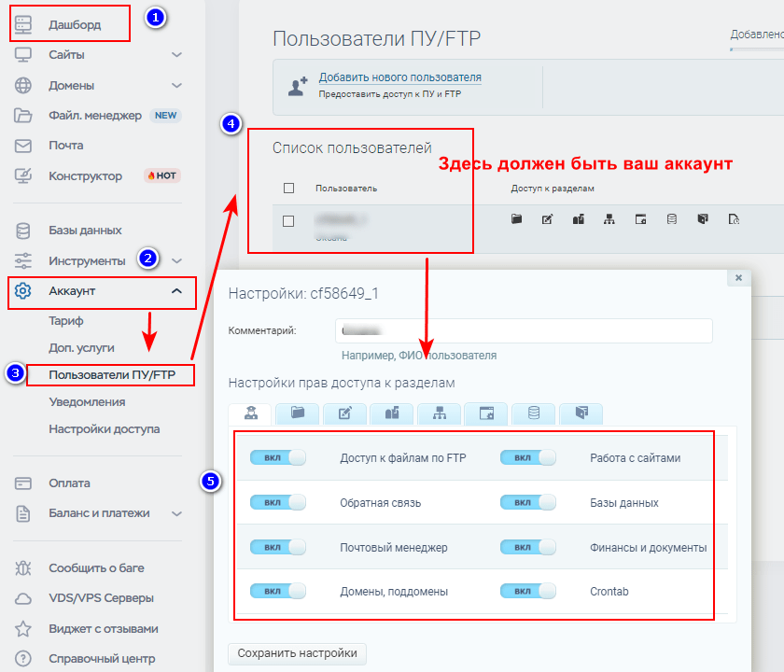
Task: Open the Конструктор sidebar entry
Action: pos(85,176)
